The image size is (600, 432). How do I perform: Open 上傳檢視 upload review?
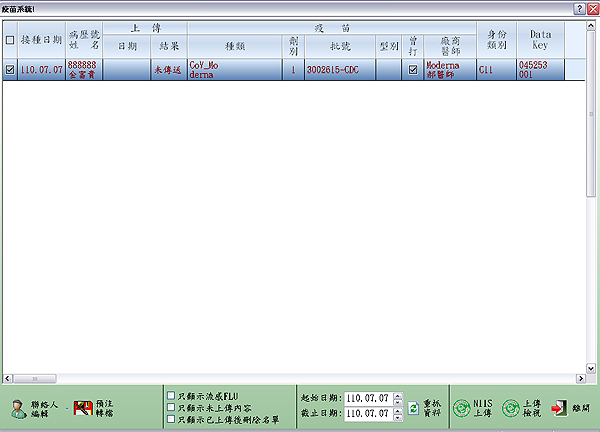(510, 407)
